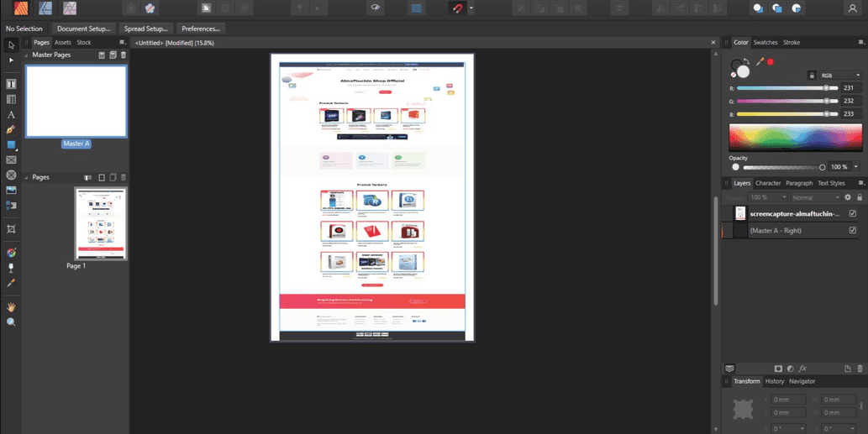
Task: Open the RGB color model dropdown
Action: pos(840,76)
